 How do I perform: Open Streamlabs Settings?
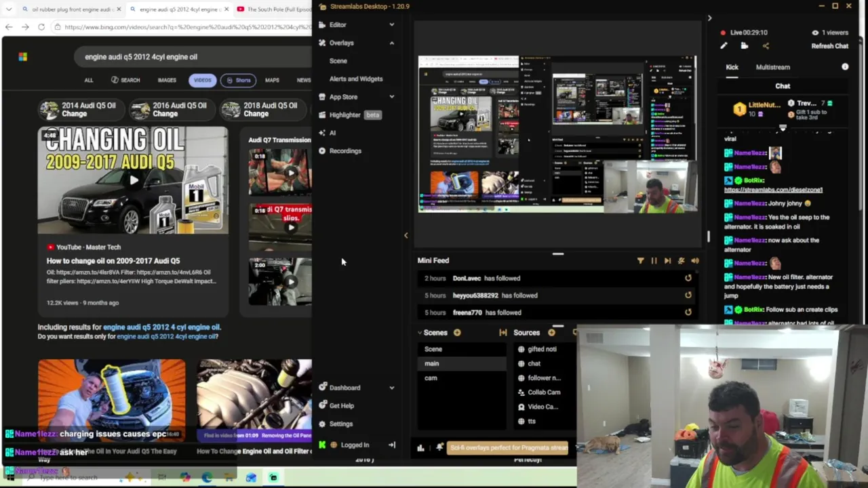(x=340, y=424)
